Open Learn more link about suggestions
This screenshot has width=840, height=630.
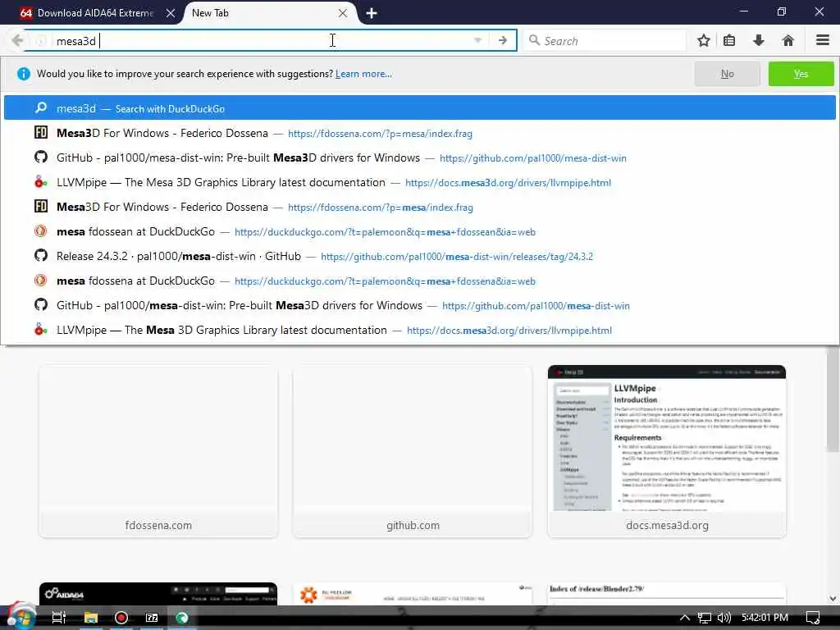363,74
